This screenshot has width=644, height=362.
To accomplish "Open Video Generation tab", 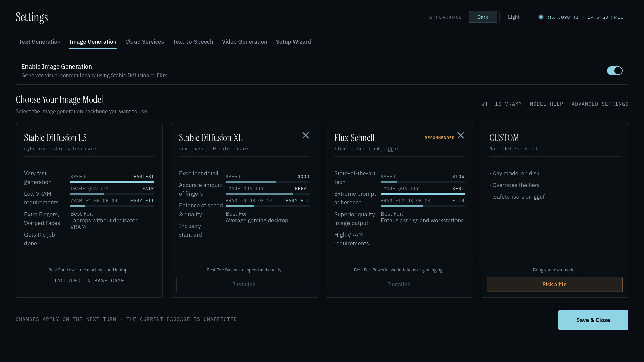I will point(245,42).
